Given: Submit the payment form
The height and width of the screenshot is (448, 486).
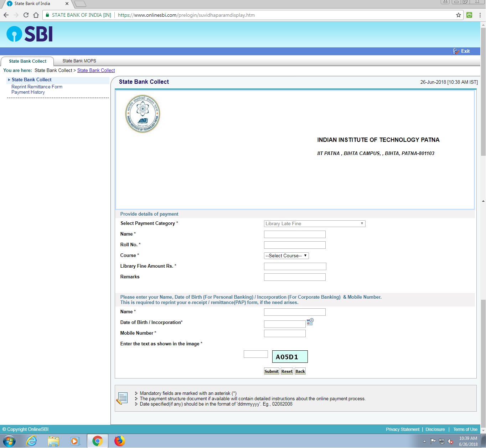Looking at the screenshot, I should coord(272,371).
